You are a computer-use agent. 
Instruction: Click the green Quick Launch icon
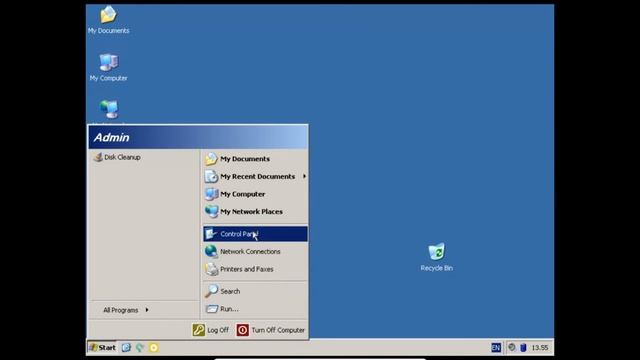tap(140, 348)
